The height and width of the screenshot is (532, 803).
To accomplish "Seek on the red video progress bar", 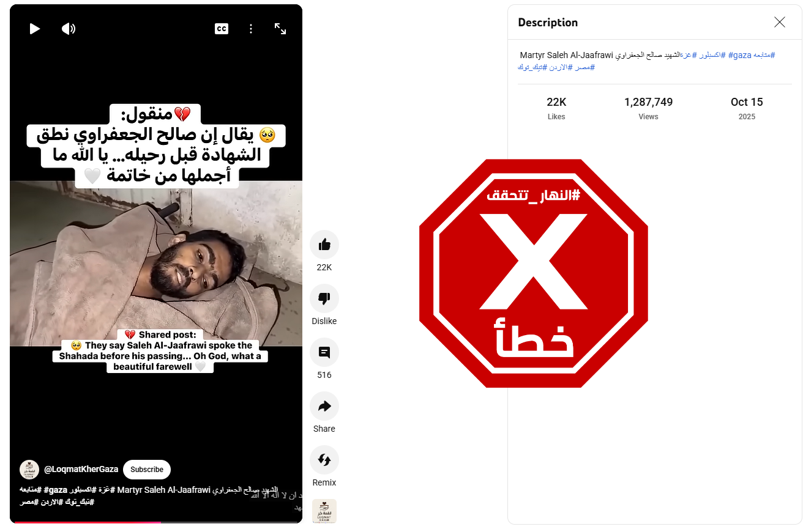I will 156,522.
